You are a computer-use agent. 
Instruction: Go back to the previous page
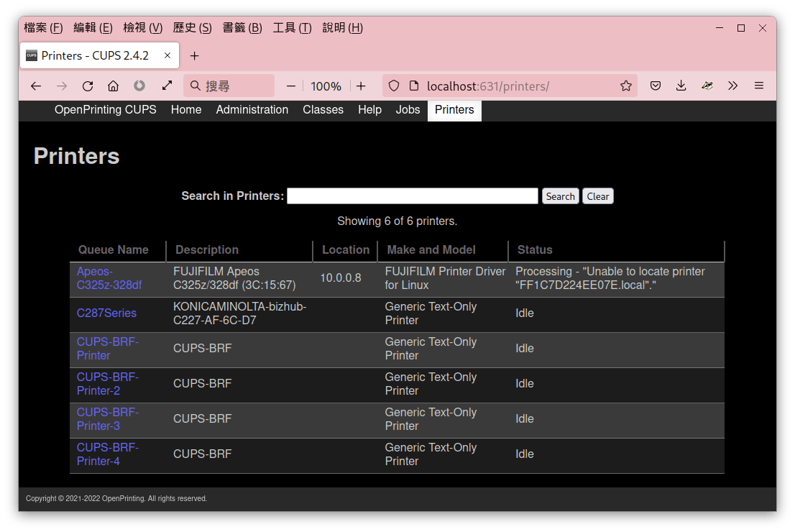[35, 86]
